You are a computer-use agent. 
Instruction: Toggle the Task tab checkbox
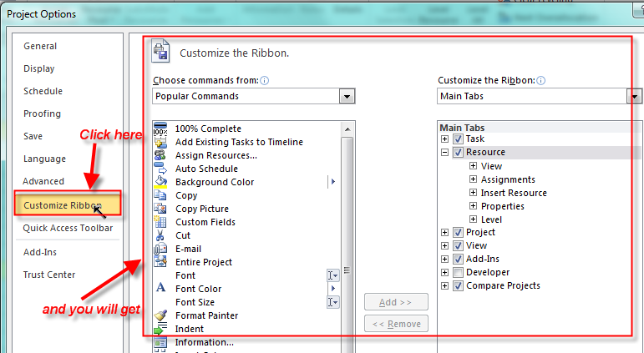point(458,139)
